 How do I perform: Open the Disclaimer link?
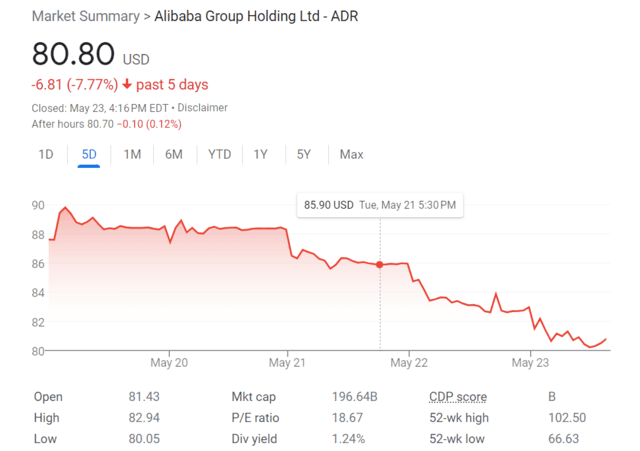[x=202, y=108]
